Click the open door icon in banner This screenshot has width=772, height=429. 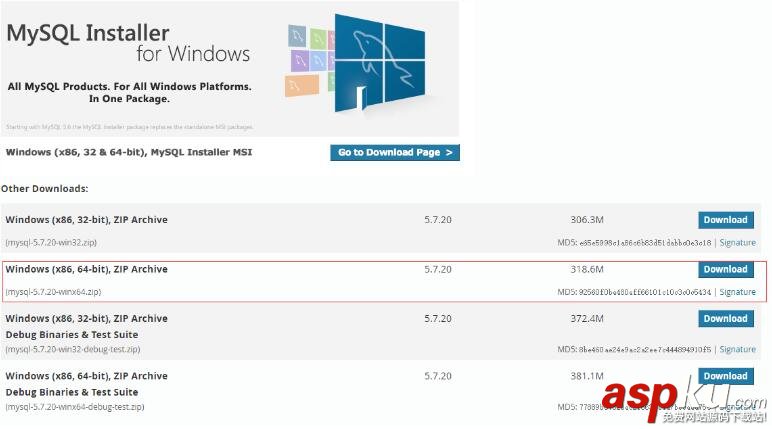pyautogui.click(x=362, y=97)
